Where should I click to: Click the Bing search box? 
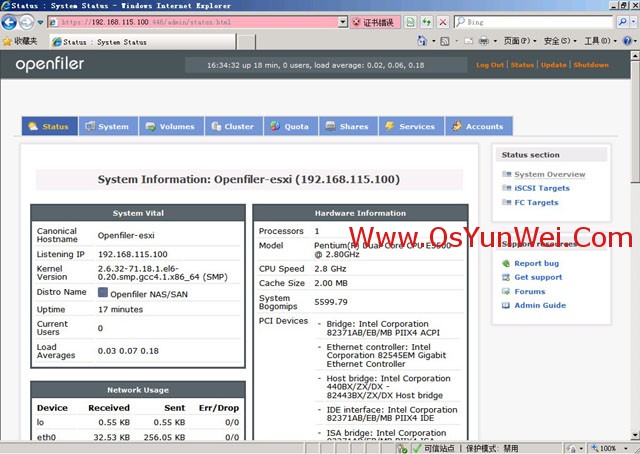tap(533, 22)
